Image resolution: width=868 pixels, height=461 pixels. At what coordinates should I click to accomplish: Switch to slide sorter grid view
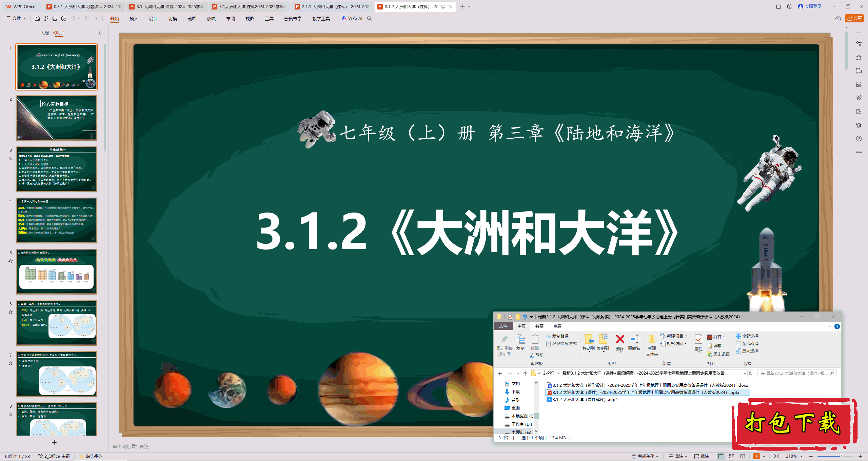pos(732,456)
